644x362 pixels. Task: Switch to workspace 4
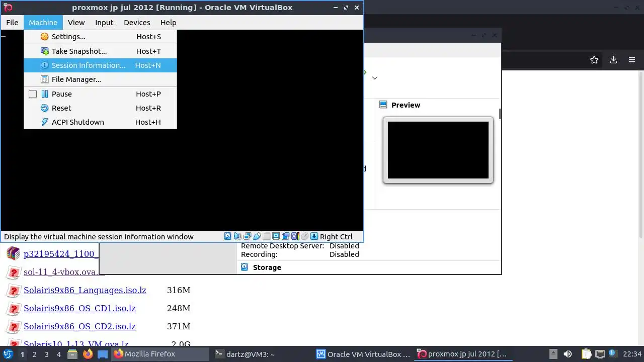[x=58, y=354]
